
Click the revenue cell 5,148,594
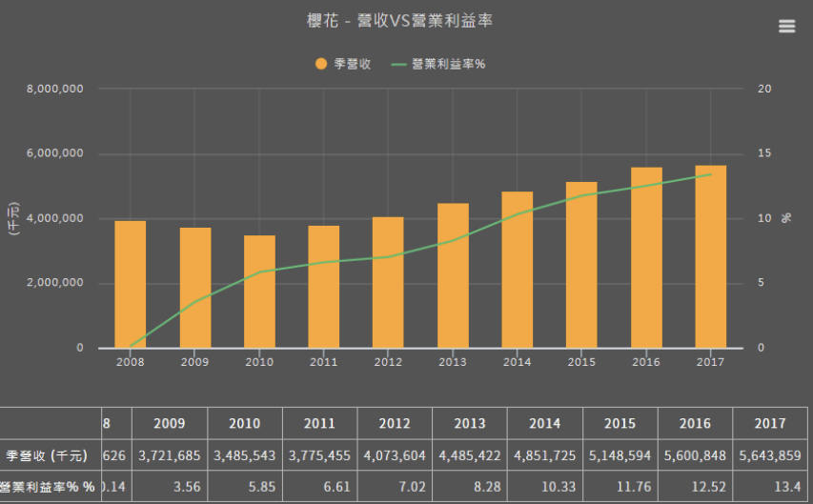(x=620, y=455)
